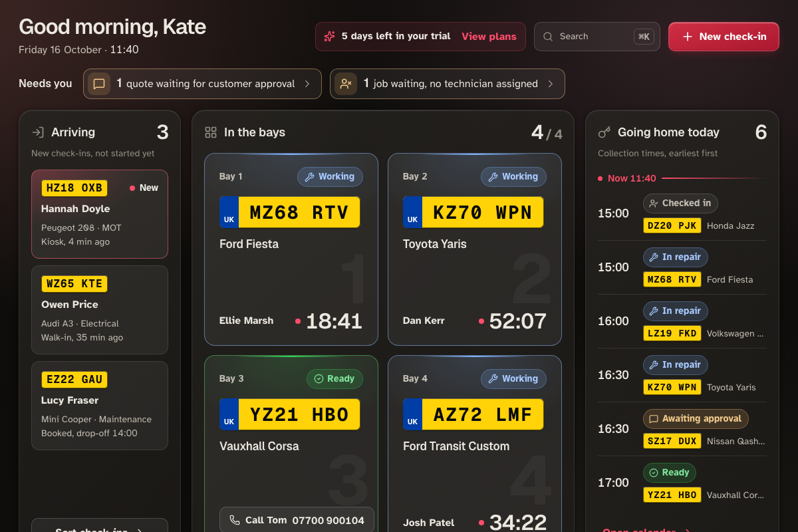Click wrench icon beside KZ70 WPN collection
This screenshot has width=798, height=532.
click(x=654, y=365)
